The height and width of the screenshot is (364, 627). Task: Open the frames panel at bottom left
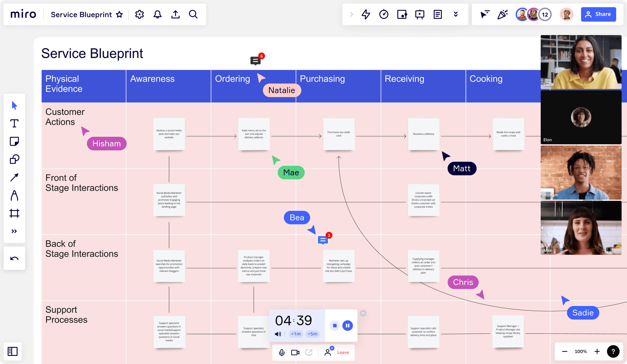13,352
